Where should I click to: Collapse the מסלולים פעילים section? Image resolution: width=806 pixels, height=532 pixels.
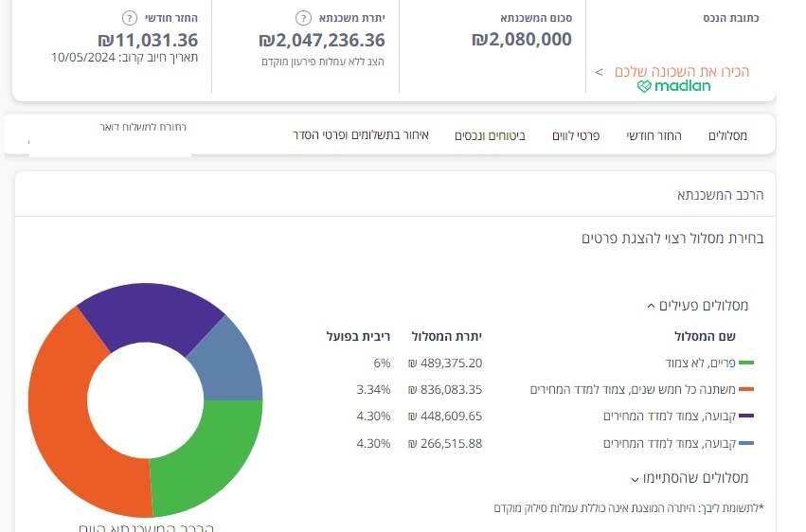pyautogui.click(x=650, y=306)
